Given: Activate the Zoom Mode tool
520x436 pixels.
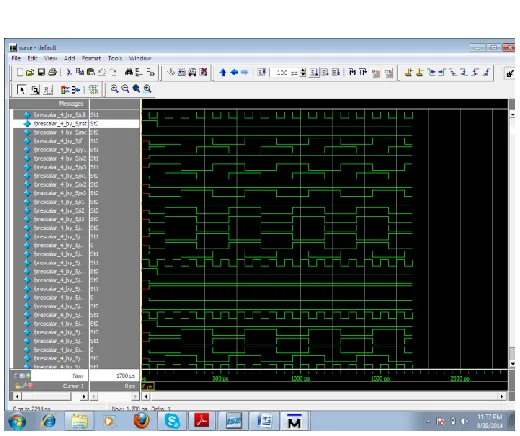Looking at the screenshot, I should tap(35, 89).
